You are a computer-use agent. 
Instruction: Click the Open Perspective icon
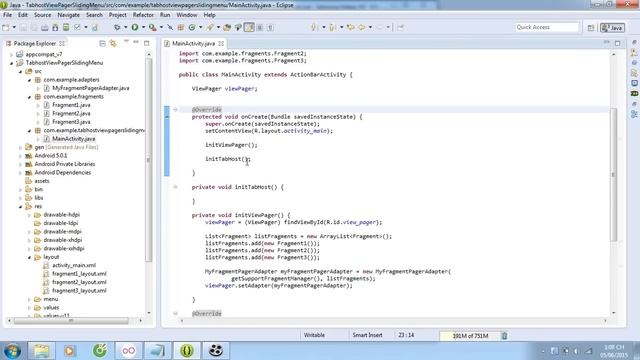click(591, 28)
